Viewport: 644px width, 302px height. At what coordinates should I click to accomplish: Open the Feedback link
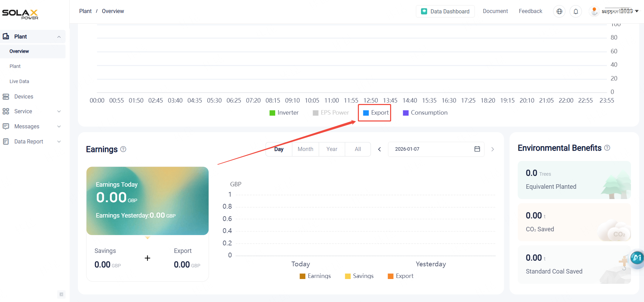click(530, 11)
